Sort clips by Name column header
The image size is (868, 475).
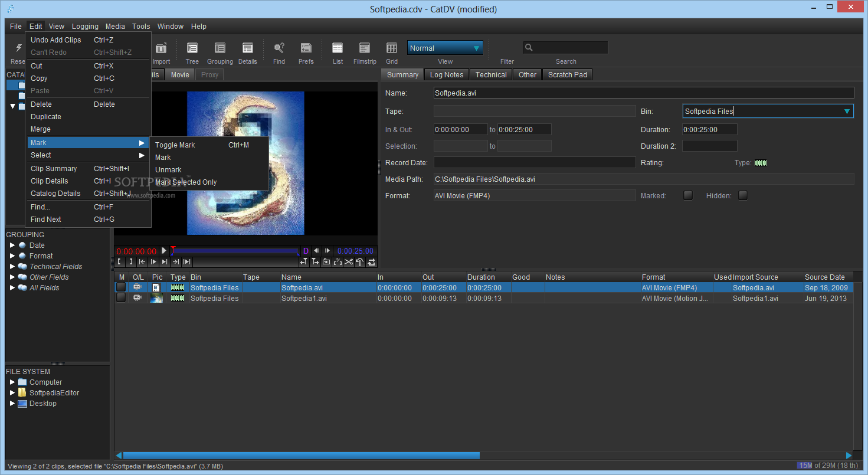[328, 277]
